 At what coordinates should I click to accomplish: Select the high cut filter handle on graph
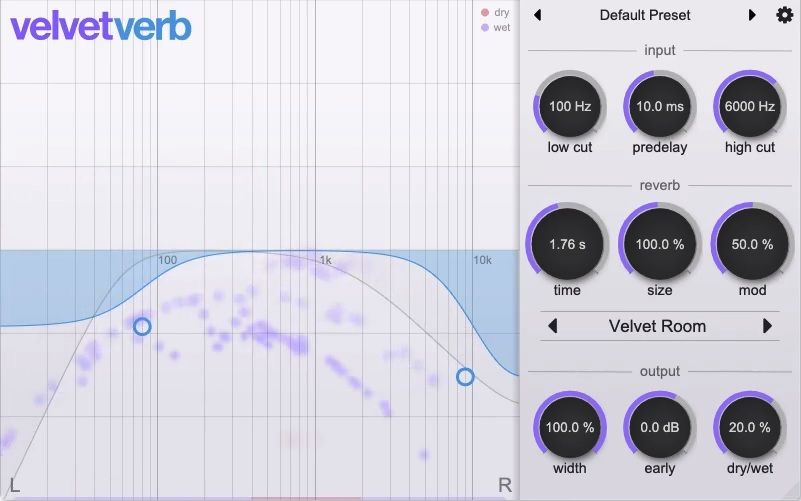pyautogui.click(x=465, y=377)
